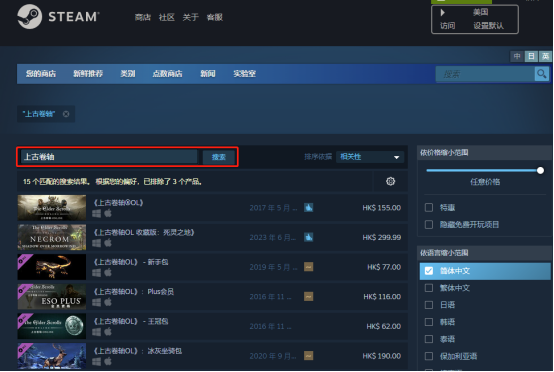Image resolution: width=554 pixels, height=372 pixels.
Task: Click the 搜索 search button
Action: pyautogui.click(x=219, y=157)
